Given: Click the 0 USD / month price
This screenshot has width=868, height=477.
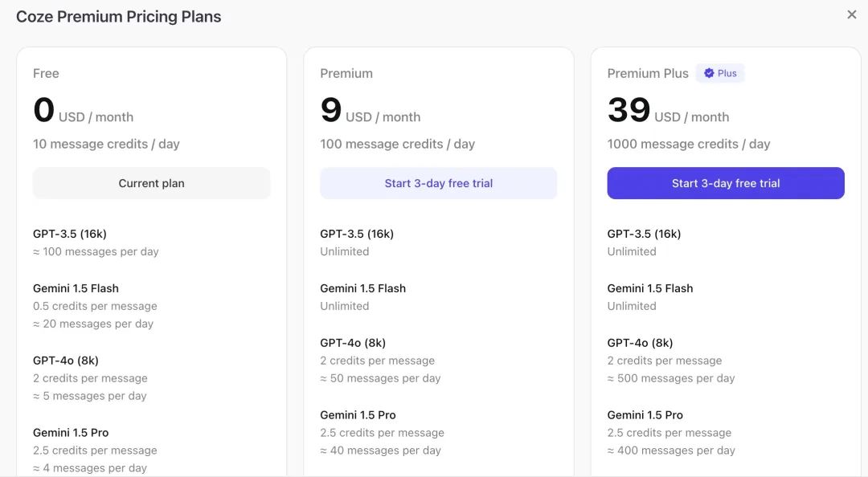Looking at the screenshot, I should pyautogui.click(x=83, y=112).
